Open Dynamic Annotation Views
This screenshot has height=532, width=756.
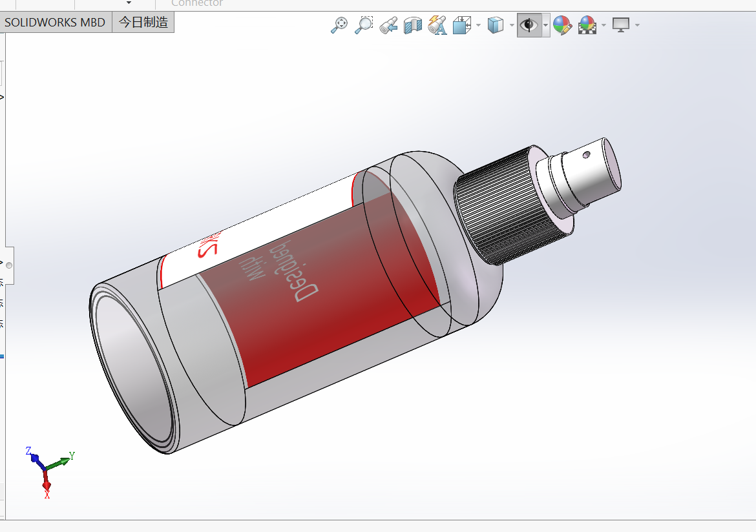[437, 25]
